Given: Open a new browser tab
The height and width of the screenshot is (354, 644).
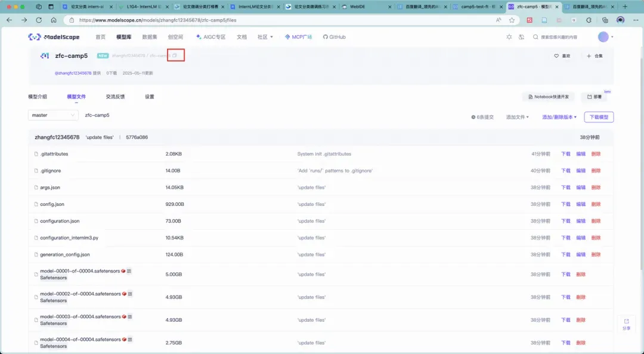Looking at the screenshot, I should (x=625, y=7).
